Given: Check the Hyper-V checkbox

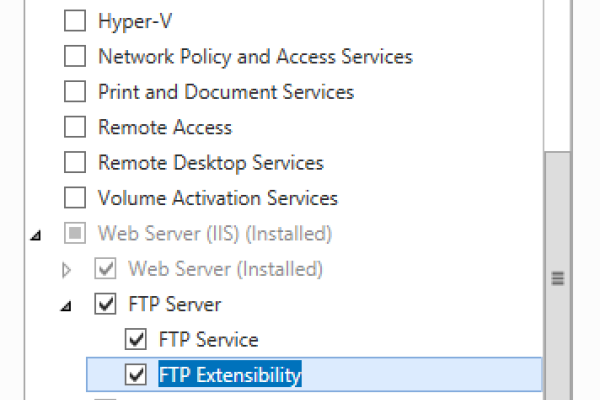Looking at the screenshot, I should click(x=75, y=20).
